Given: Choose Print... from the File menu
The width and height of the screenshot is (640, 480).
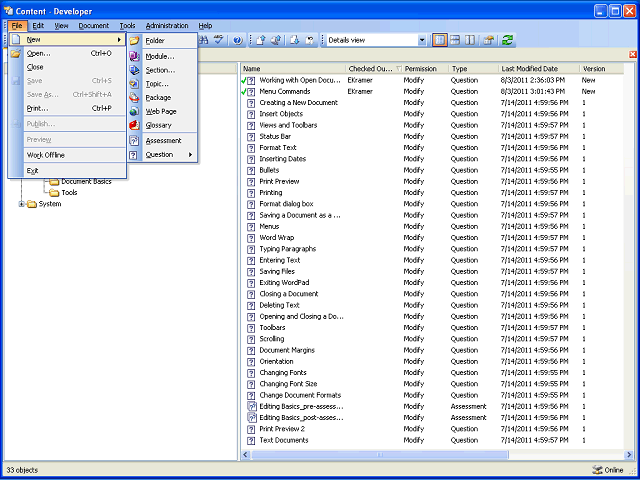Looking at the screenshot, I should pyautogui.click(x=68, y=109).
